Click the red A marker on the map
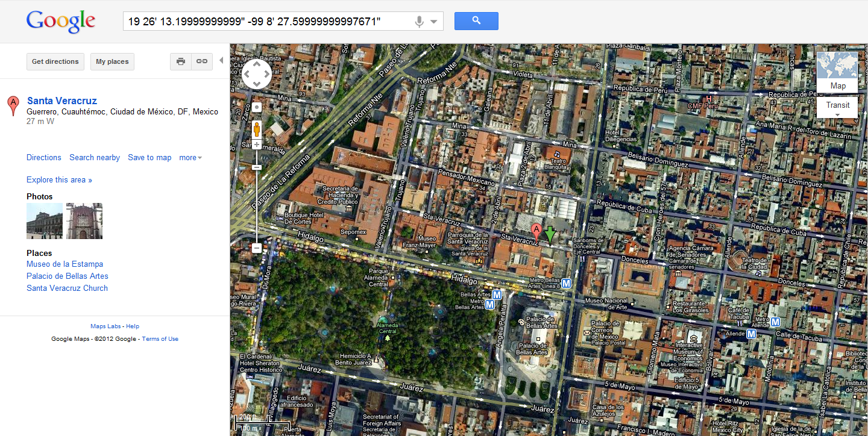 536,231
